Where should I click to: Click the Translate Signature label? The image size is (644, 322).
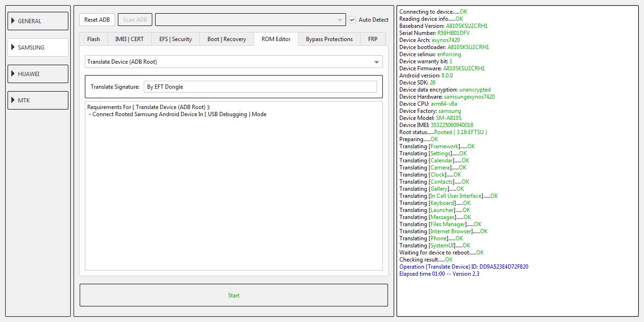[x=115, y=87]
